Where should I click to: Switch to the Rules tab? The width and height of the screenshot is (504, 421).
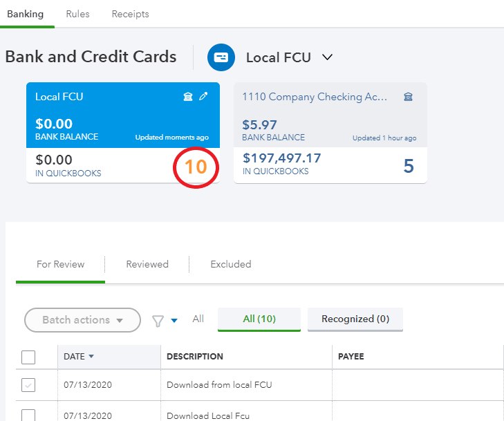tap(78, 14)
